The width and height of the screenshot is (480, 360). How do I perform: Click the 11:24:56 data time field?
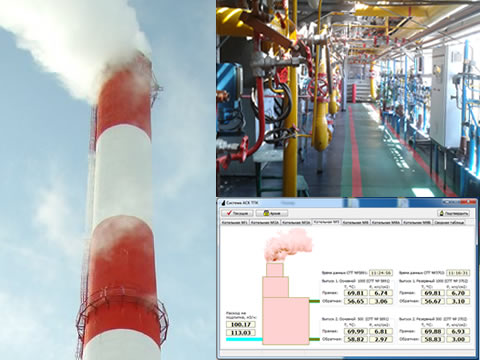click(x=380, y=273)
